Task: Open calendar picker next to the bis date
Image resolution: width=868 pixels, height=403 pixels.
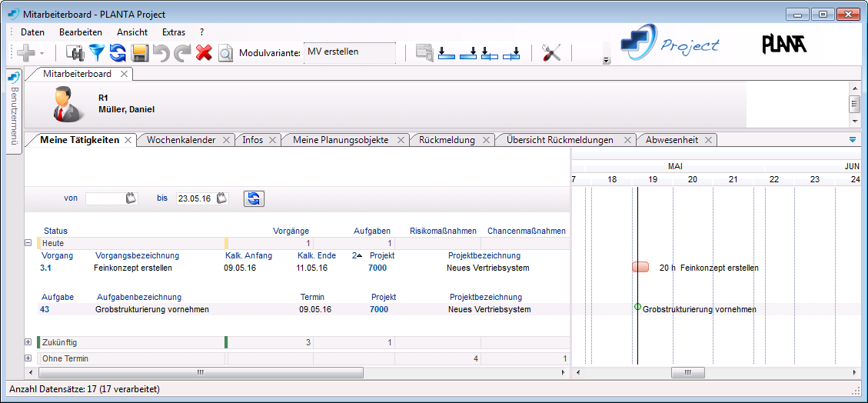Action: point(222,198)
